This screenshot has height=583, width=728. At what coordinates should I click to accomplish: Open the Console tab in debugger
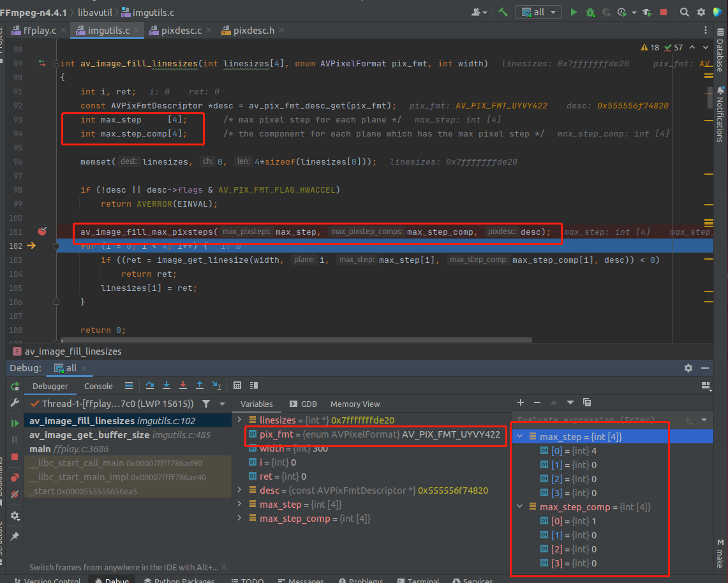pos(98,386)
